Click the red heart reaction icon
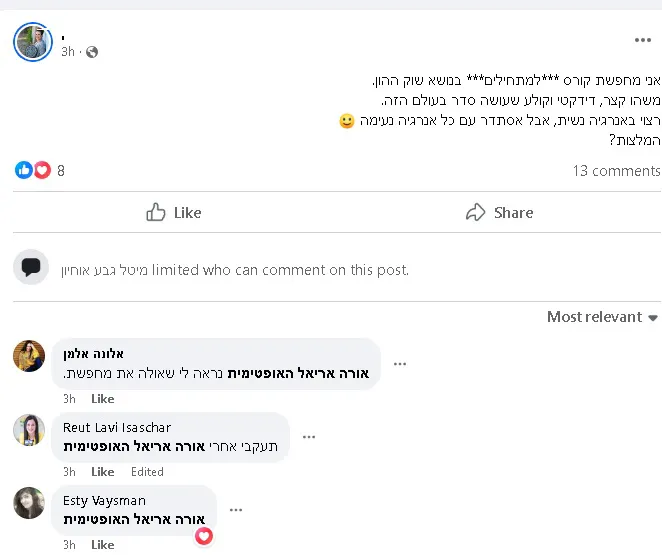 coord(42,170)
